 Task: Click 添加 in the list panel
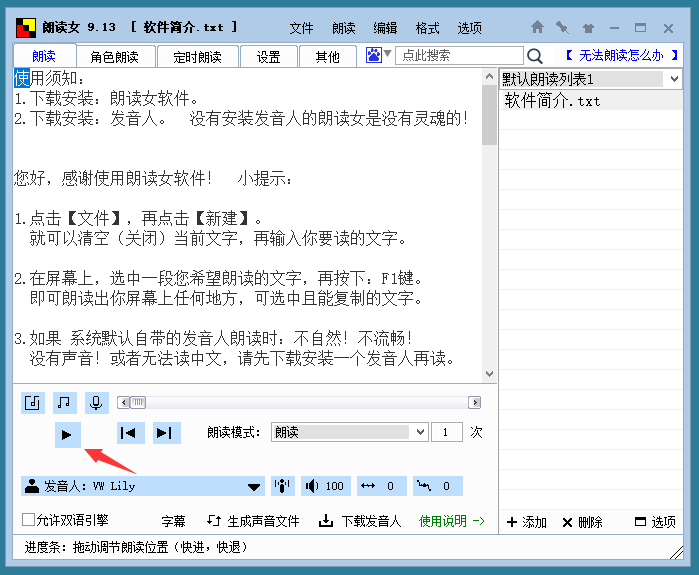pyautogui.click(x=526, y=522)
